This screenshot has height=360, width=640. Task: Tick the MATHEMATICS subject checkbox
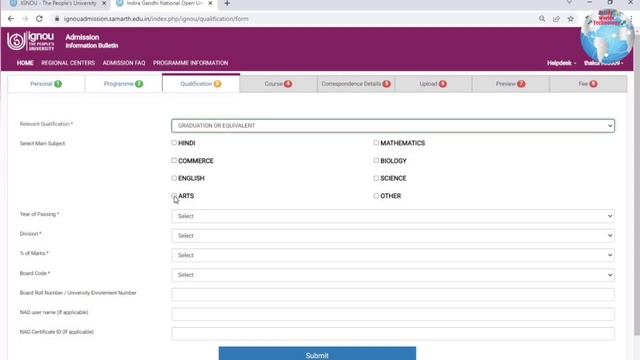pyautogui.click(x=376, y=142)
